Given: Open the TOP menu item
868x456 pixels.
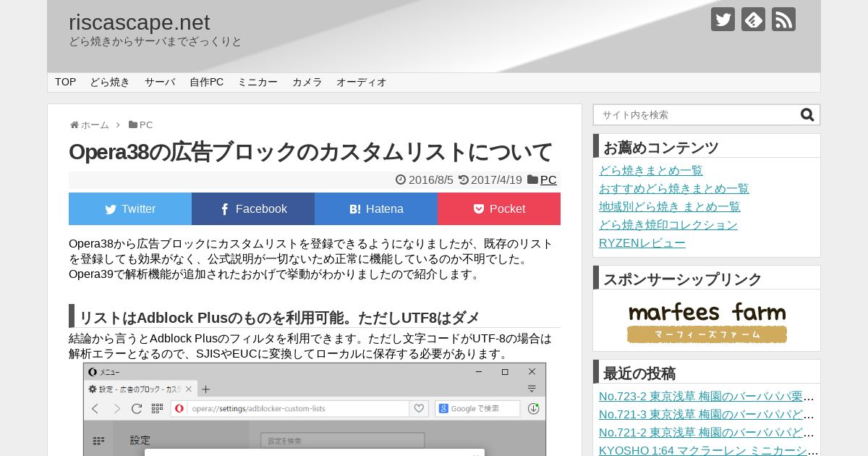Looking at the screenshot, I should point(65,82).
